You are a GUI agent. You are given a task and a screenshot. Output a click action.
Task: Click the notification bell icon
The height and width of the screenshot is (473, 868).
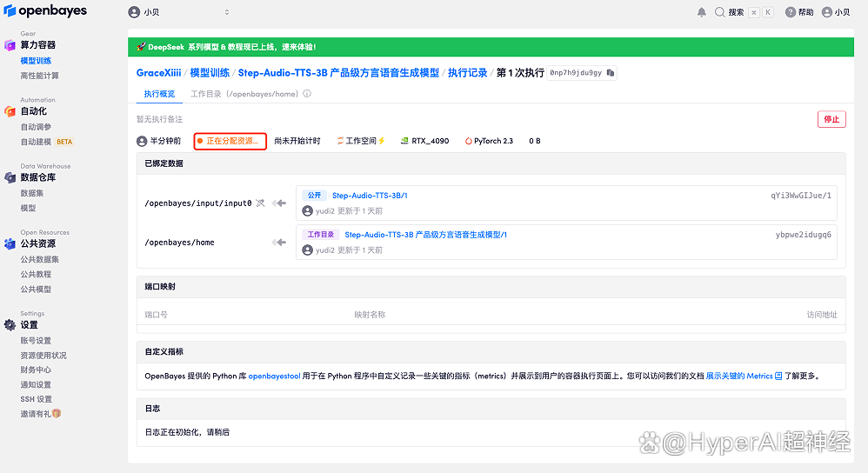701,12
